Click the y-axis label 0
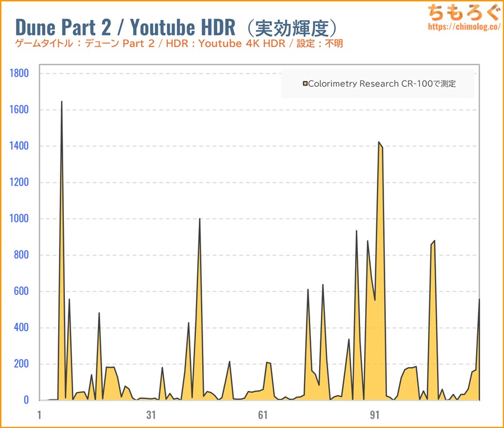This screenshot has height=428, width=504. point(26,399)
